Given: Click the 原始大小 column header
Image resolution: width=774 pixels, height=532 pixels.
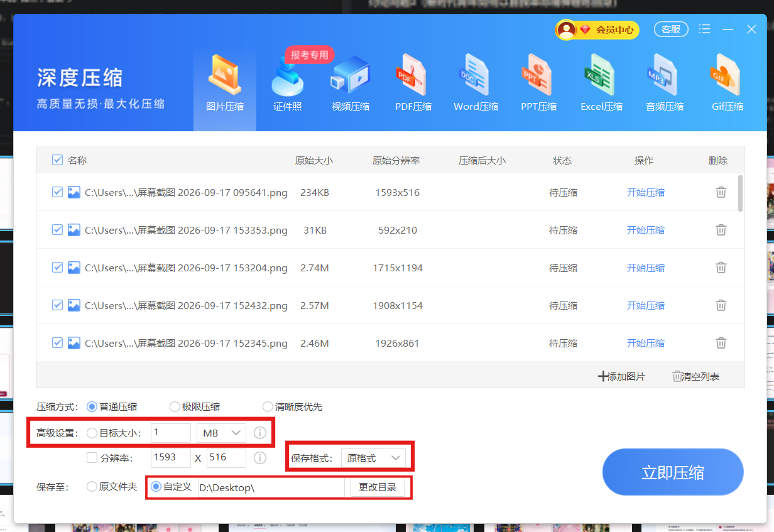Looking at the screenshot, I should click(x=314, y=160).
